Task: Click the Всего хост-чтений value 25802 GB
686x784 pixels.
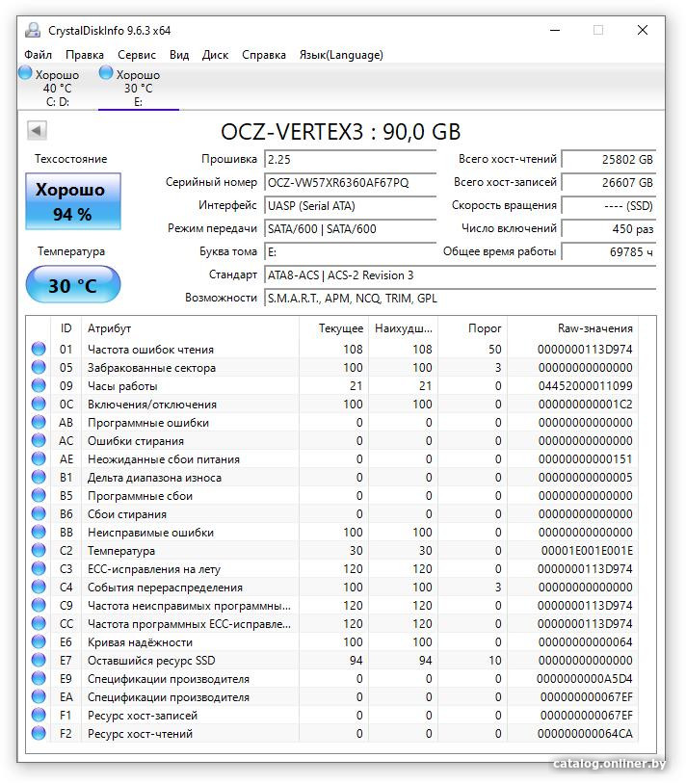Action: (x=609, y=160)
